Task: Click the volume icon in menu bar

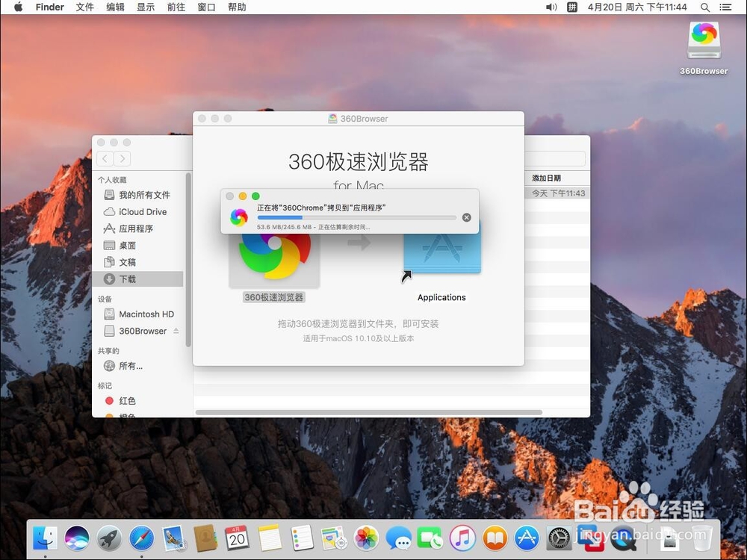Action: point(551,7)
